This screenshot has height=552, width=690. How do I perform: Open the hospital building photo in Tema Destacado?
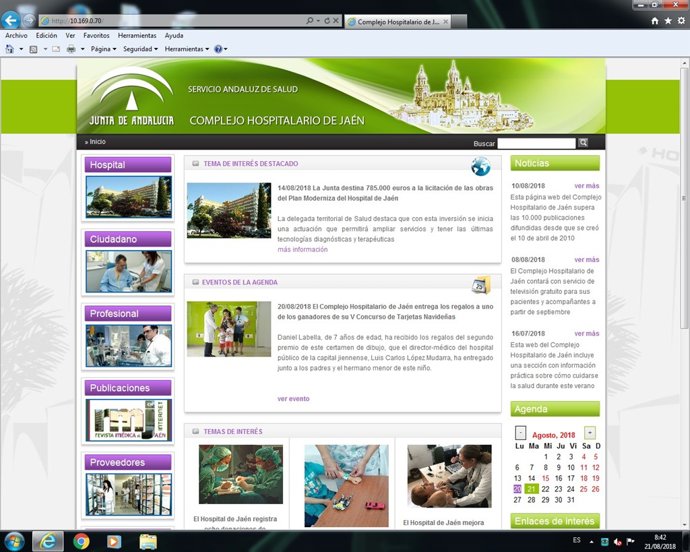pos(229,210)
